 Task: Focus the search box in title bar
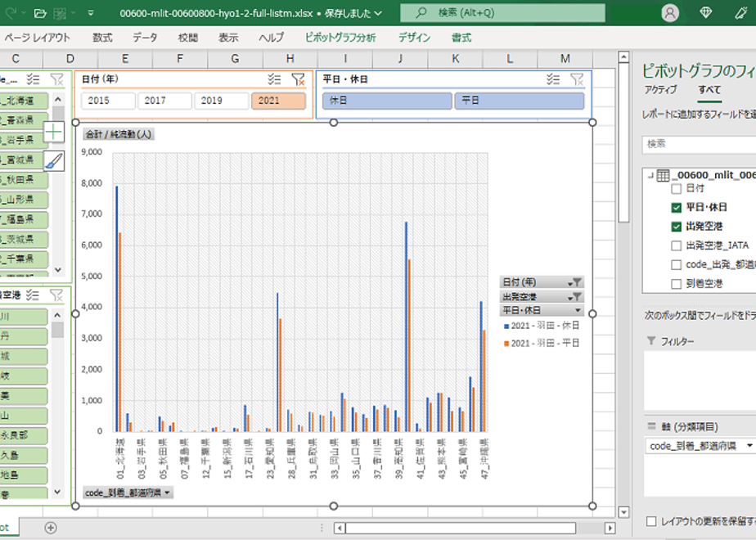click(x=502, y=13)
